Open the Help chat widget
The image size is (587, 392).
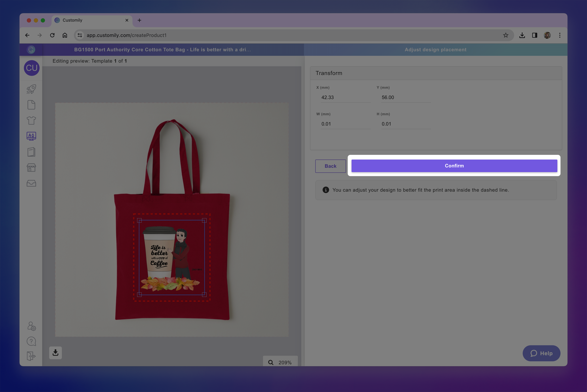coord(541,353)
